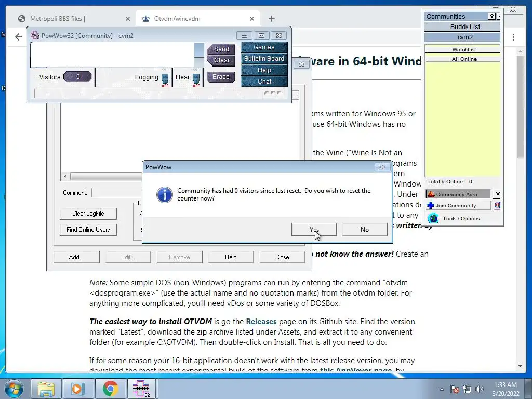Open Windows Start menu
Screen dimensions: 532x399
(14, 389)
